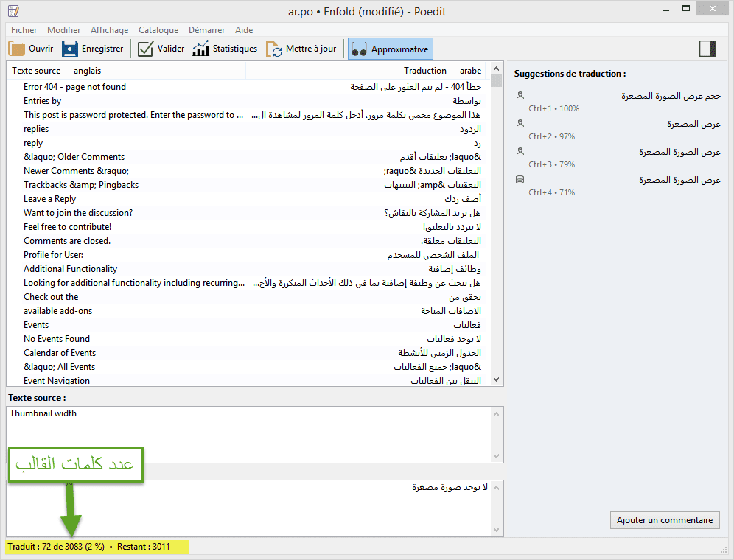Viewport: 734px width, 560px height.
Task: Select first suggestion with 100% match
Action: [x=619, y=102]
